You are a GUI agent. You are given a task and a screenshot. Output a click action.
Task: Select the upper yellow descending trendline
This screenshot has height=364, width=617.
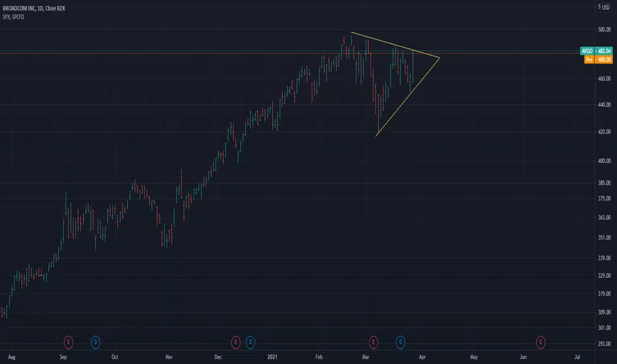click(395, 45)
